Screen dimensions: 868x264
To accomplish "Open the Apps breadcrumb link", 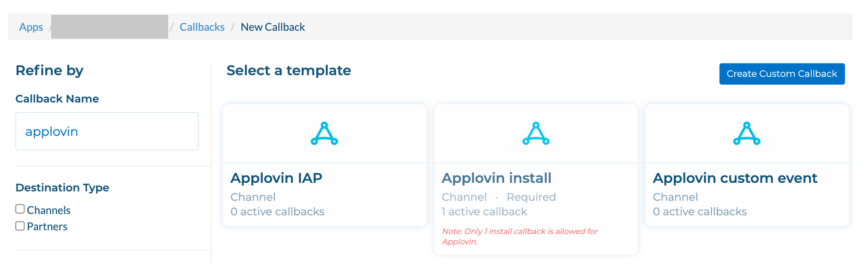I will tap(31, 27).
